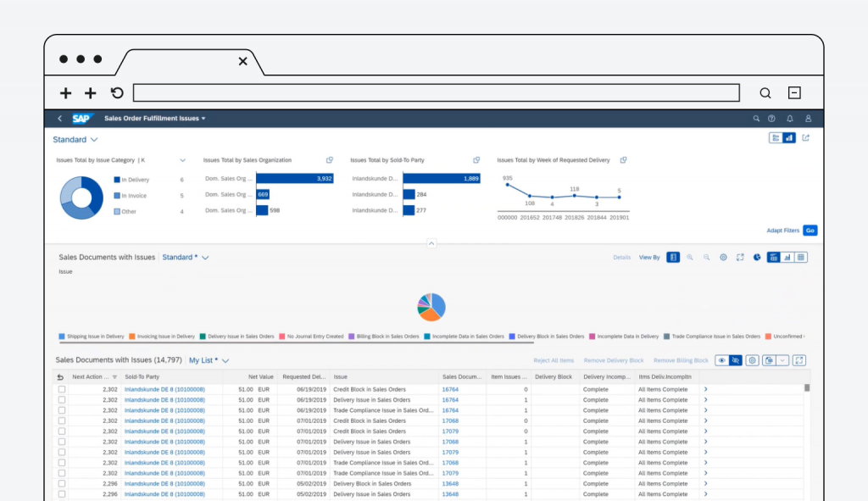The image size is (868, 501).
Task: Click the zoom in icon on chart toolbar
Action: point(690,257)
